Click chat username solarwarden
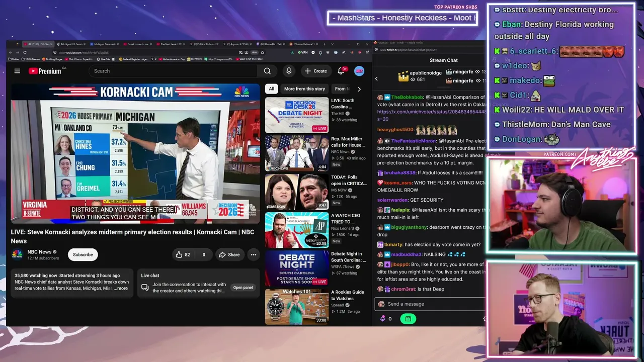This screenshot has height=362, width=644. pyautogui.click(x=392, y=200)
